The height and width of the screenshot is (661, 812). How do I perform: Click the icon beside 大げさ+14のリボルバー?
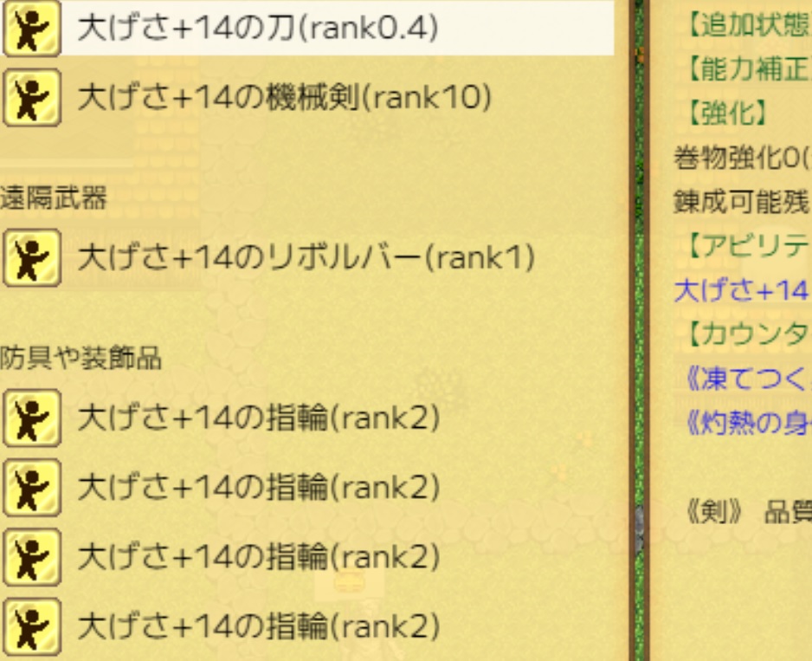coord(31,257)
